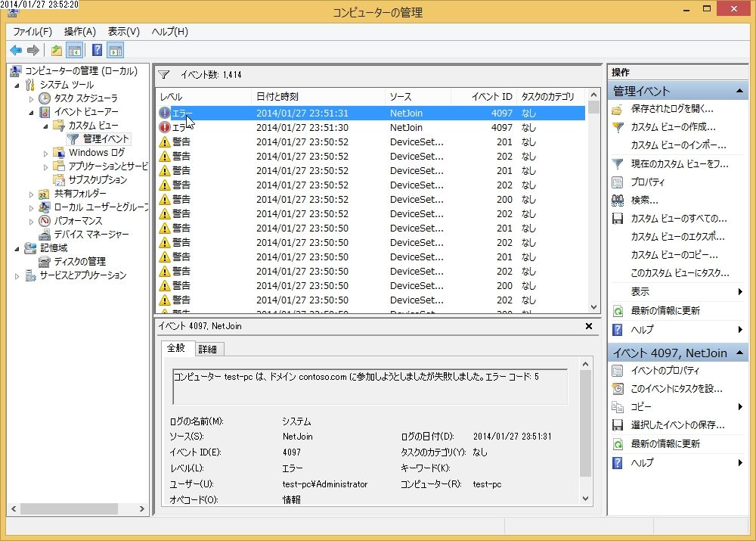Screen dimensions: 756x541
Task: Open デバイス マネージャー
Action: [91, 235]
